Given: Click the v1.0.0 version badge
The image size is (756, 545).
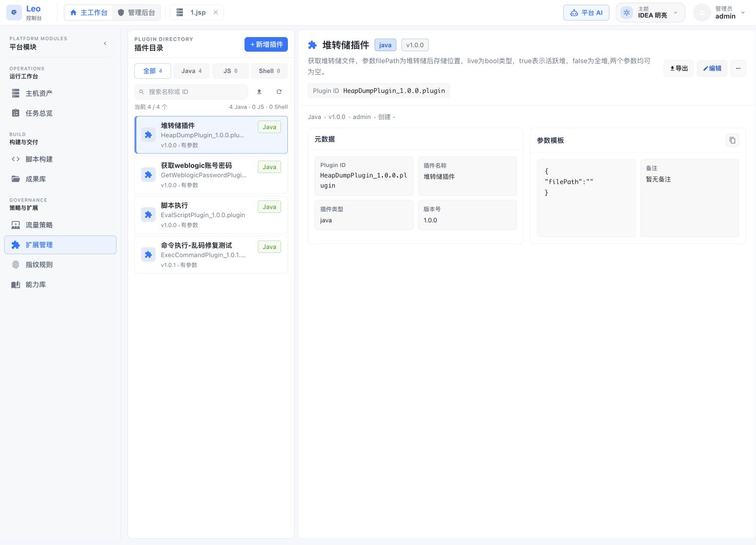Looking at the screenshot, I should tap(415, 45).
